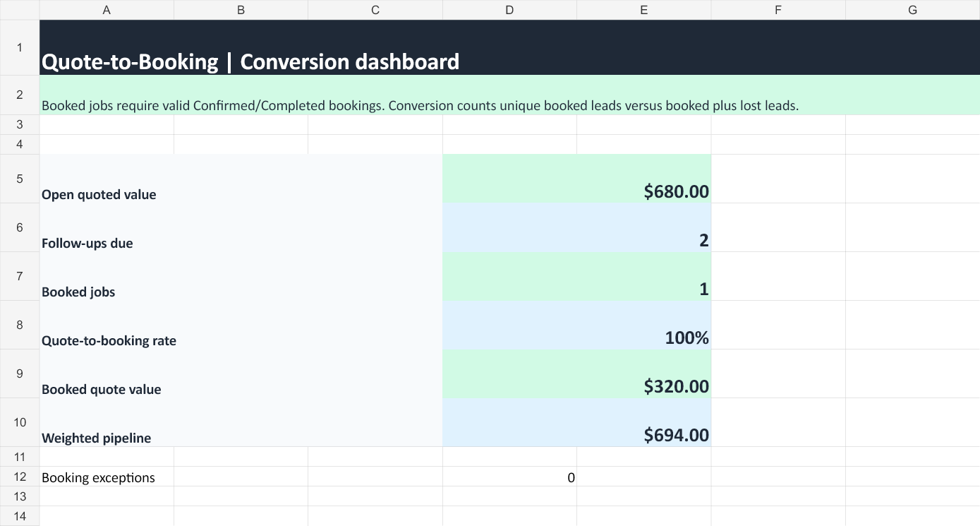Image resolution: width=980 pixels, height=526 pixels.
Task: Select column G header
Action: click(x=913, y=10)
